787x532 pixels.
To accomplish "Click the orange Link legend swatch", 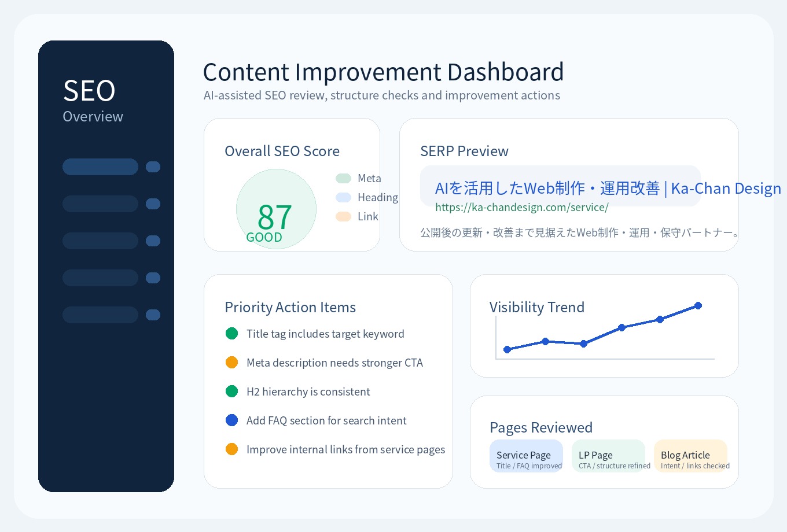I will coord(343,216).
